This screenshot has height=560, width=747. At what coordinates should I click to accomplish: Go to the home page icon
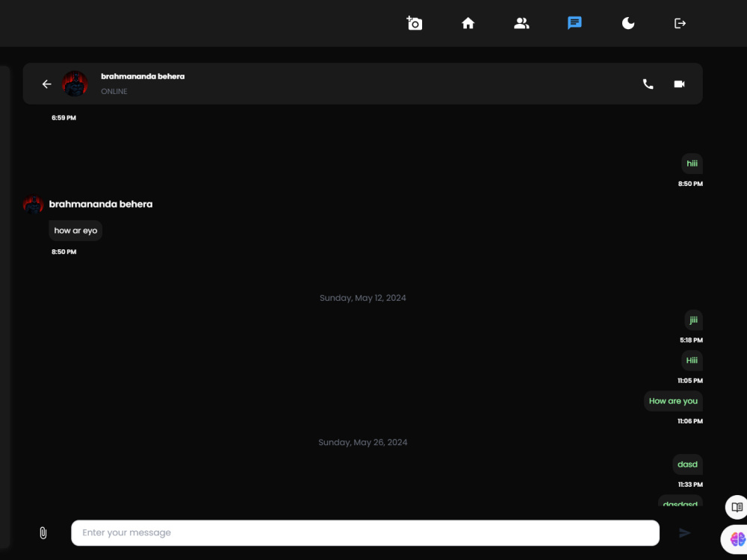coord(468,23)
